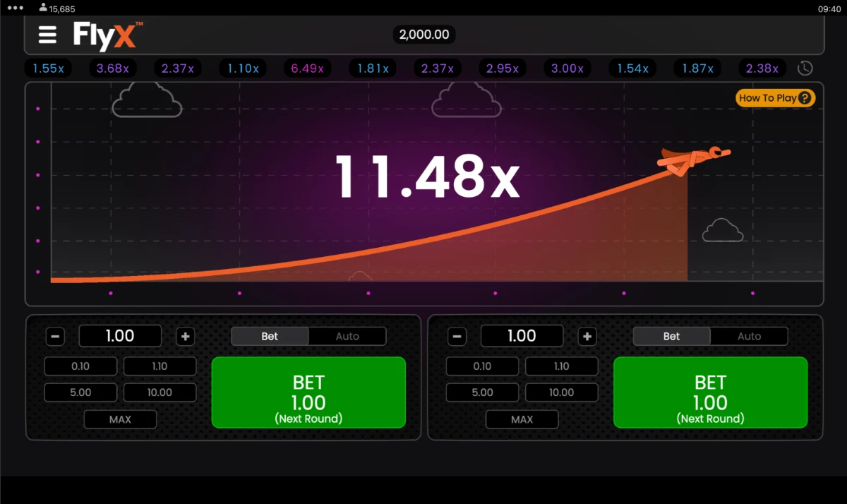Click the 1.10x history multiplier
The height and width of the screenshot is (504, 847).
point(243,68)
